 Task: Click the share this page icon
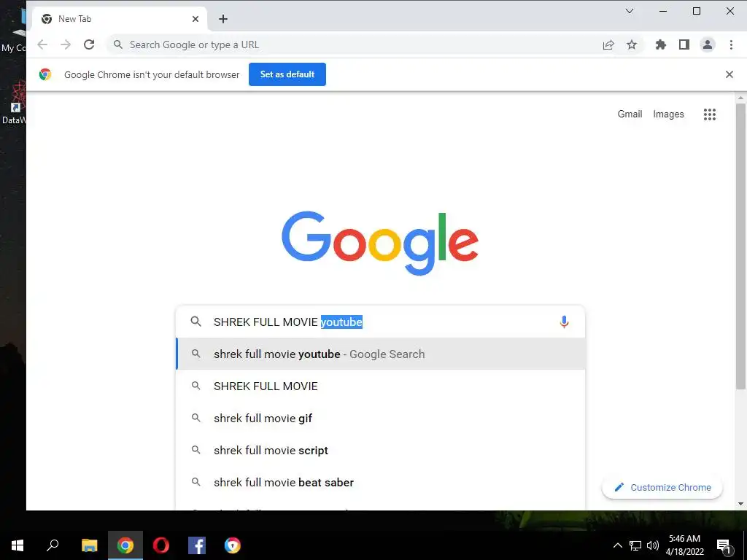(608, 44)
